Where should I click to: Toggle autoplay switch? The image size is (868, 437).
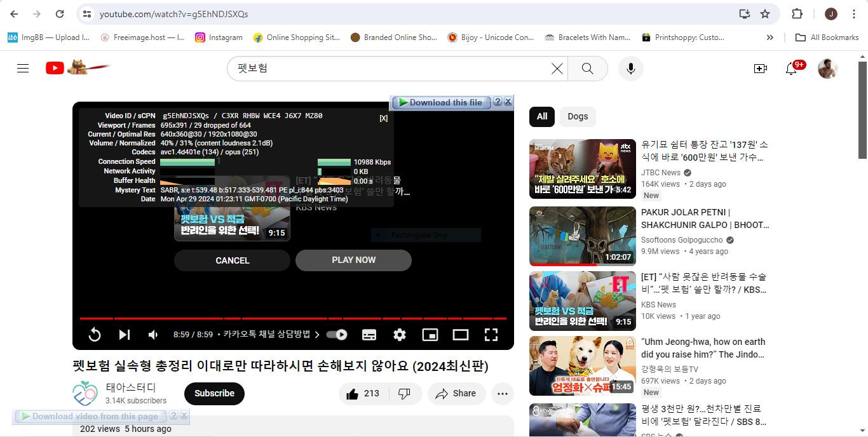point(337,335)
